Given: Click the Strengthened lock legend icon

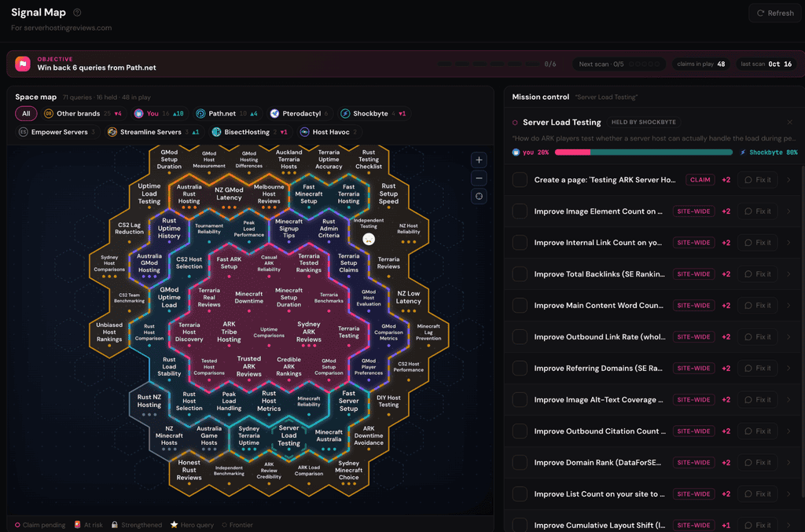Looking at the screenshot, I should [x=115, y=525].
